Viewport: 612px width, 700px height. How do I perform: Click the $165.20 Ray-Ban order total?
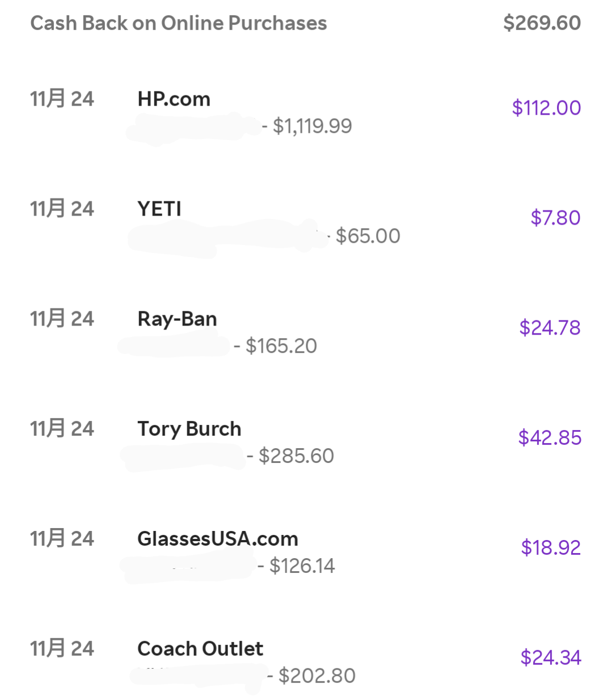click(281, 346)
